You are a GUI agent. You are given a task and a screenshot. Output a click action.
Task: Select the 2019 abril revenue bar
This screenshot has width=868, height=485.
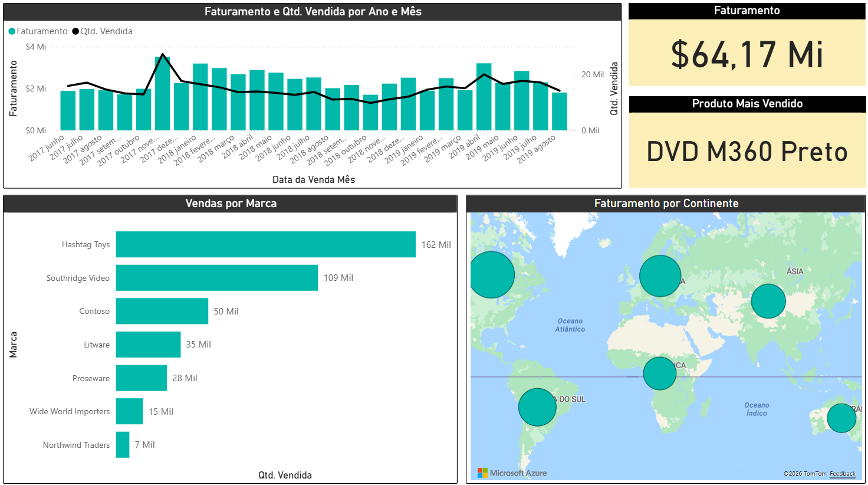[x=484, y=97]
